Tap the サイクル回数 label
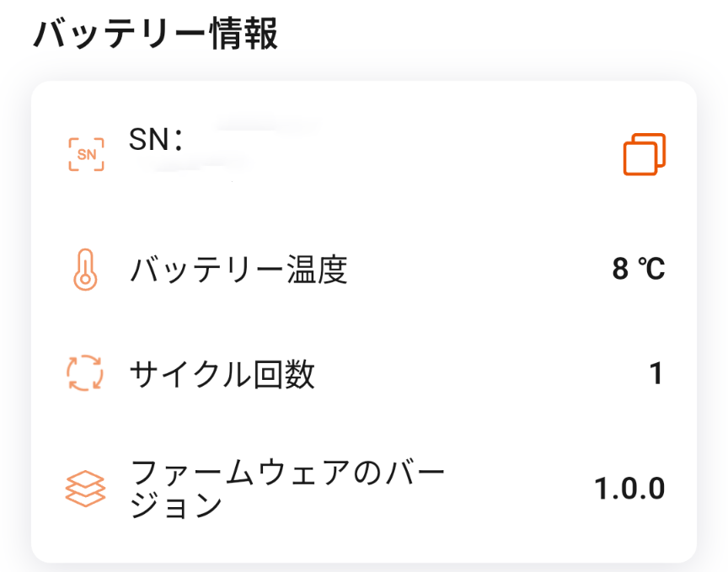This screenshot has height=572, width=728. [x=222, y=374]
